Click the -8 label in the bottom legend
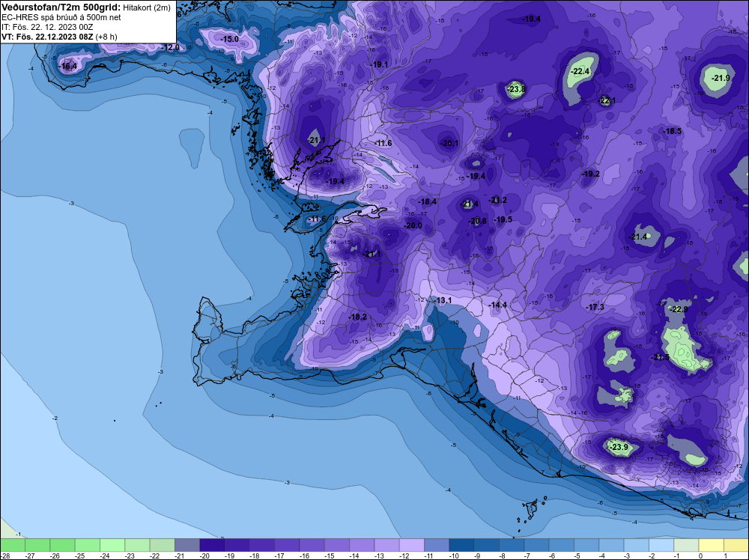The image size is (749, 560). coord(503,556)
